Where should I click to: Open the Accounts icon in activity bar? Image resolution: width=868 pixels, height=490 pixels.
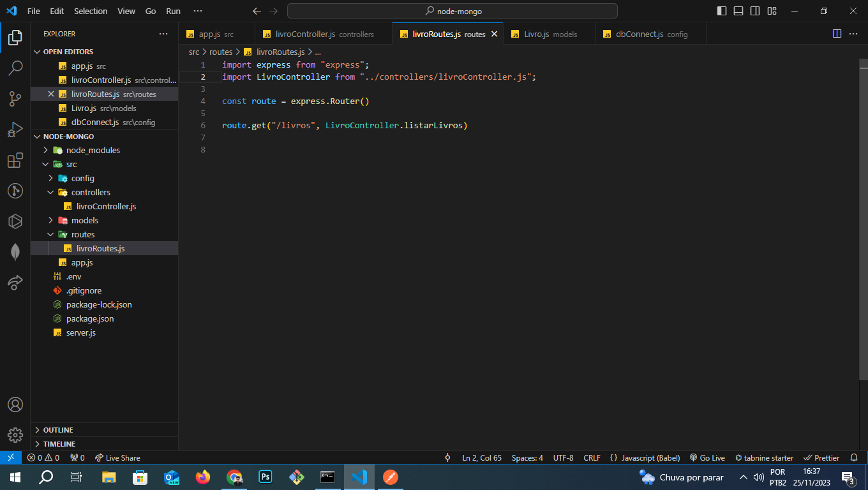point(15,405)
